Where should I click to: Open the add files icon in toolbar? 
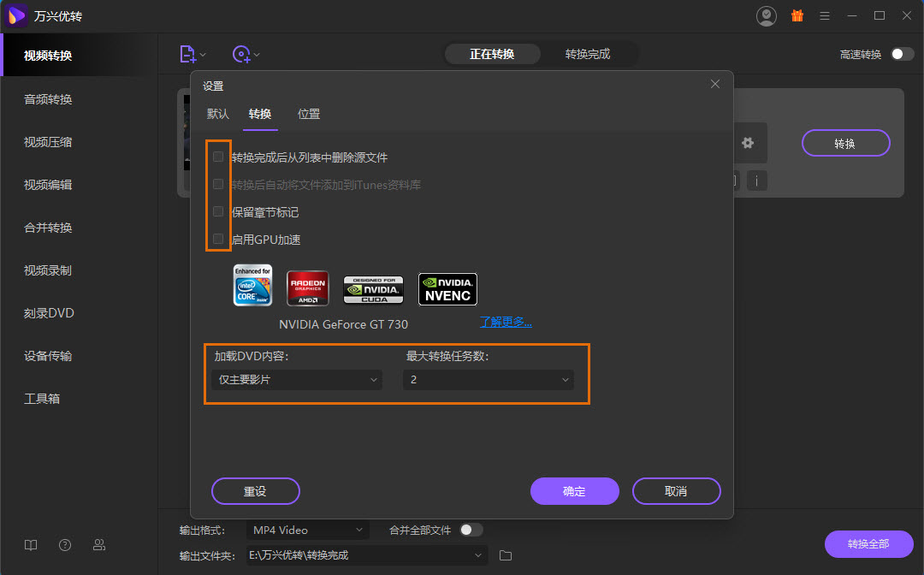click(188, 53)
